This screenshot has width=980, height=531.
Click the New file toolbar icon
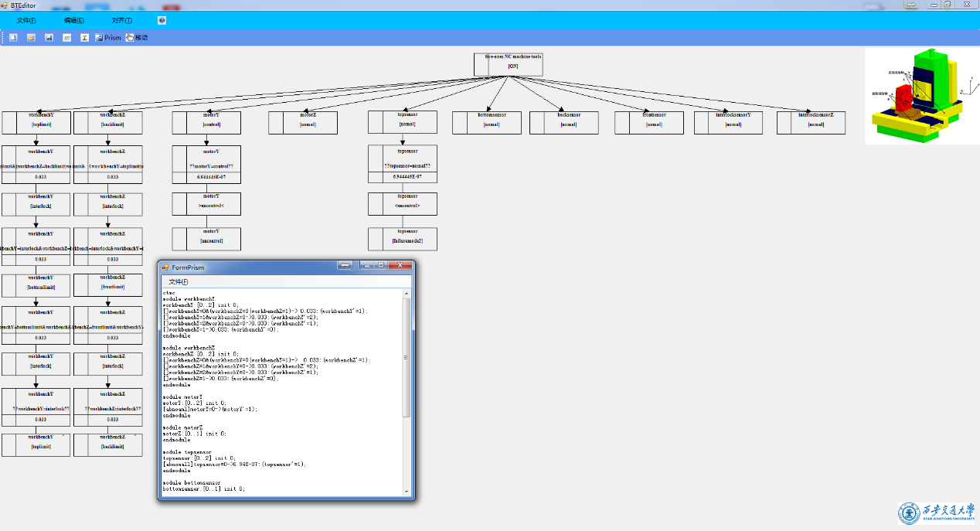pos(13,37)
